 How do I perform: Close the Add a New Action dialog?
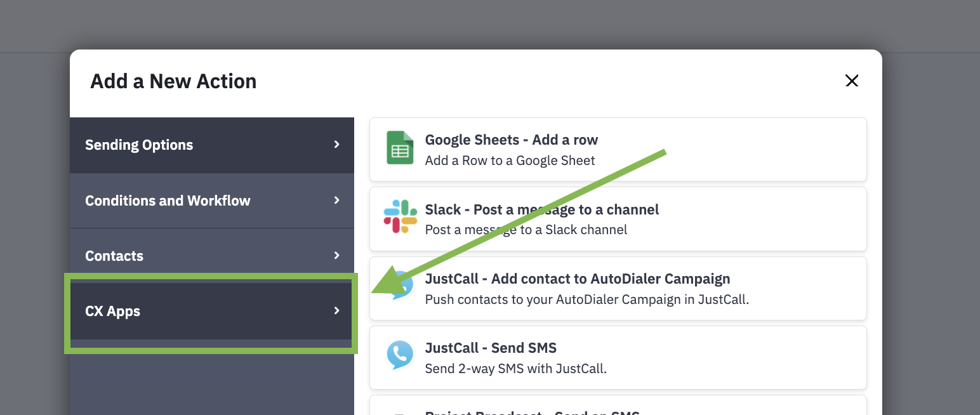click(x=852, y=81)
